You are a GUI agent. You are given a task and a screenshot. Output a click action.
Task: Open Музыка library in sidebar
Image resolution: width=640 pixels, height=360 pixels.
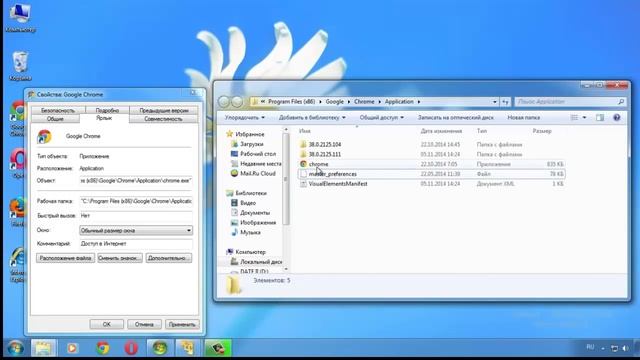(x=250, y=232)
